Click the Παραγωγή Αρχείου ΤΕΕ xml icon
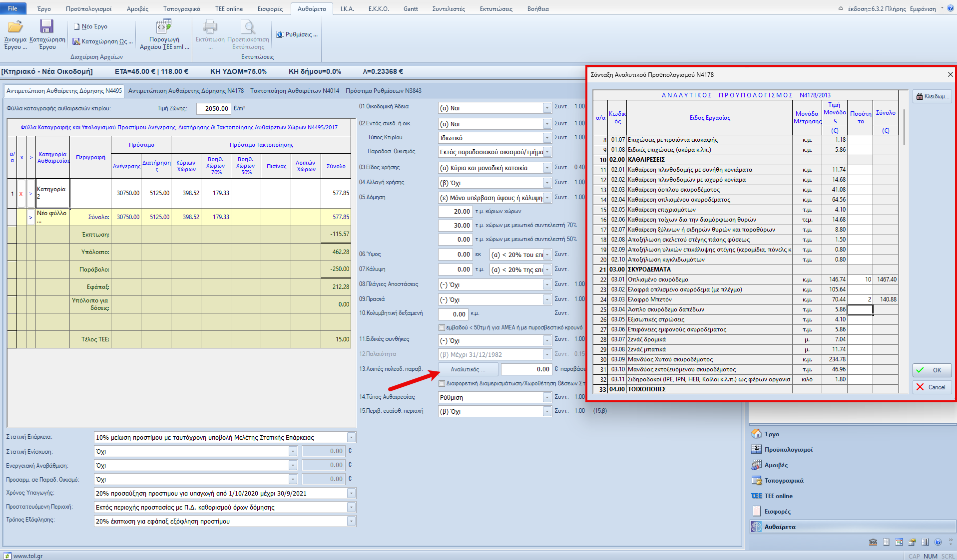This screenshot has height=560, width=957. click(x=164, y=27)
